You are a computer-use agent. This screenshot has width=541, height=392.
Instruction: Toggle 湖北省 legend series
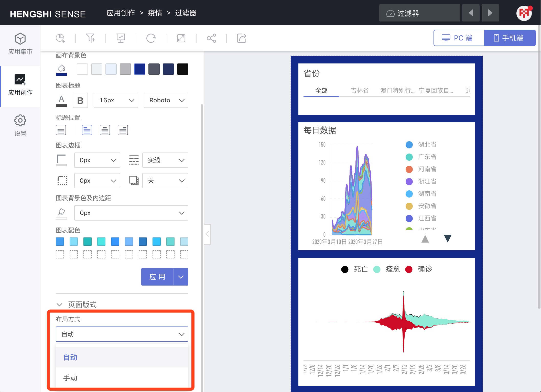(421, 145)
